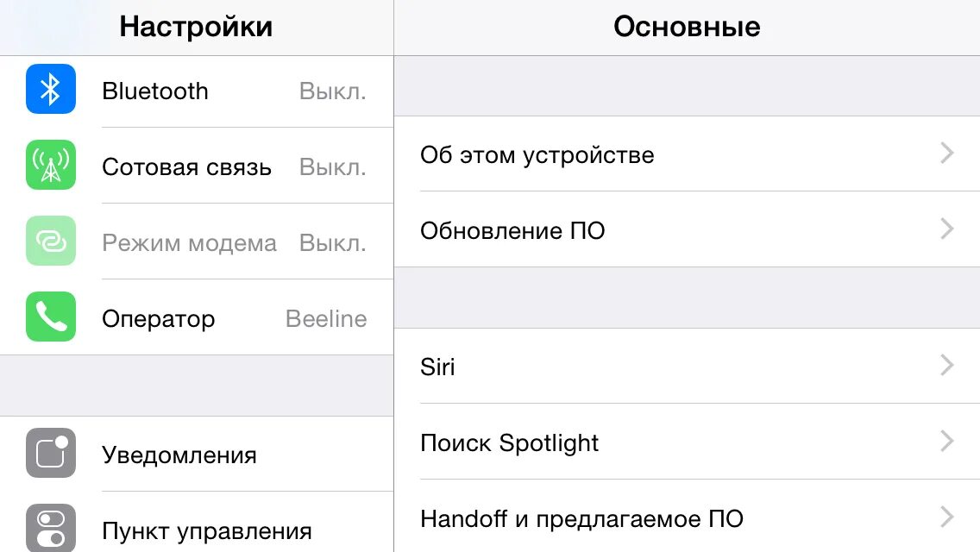Expand the Siri row chevron

pos(947,366)
